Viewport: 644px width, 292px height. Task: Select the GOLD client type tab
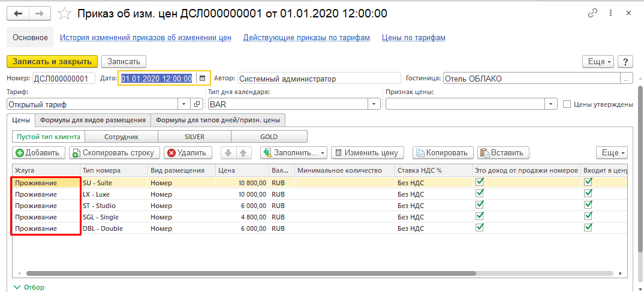tap(269, 137)
